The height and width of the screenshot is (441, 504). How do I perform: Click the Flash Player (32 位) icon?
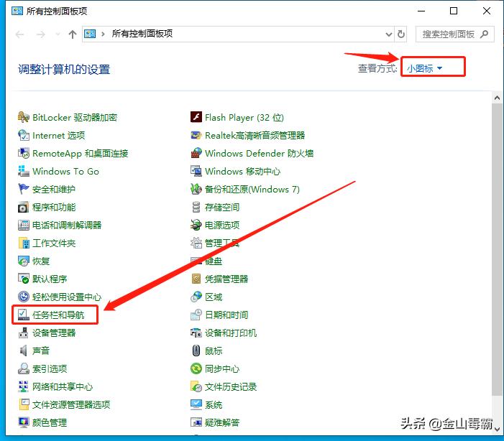196,118
